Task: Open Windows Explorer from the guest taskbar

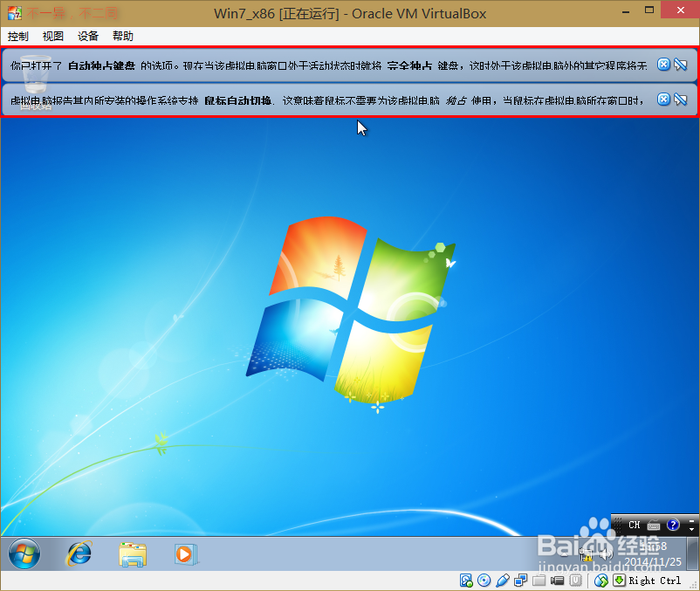Action: coord(133,554)
